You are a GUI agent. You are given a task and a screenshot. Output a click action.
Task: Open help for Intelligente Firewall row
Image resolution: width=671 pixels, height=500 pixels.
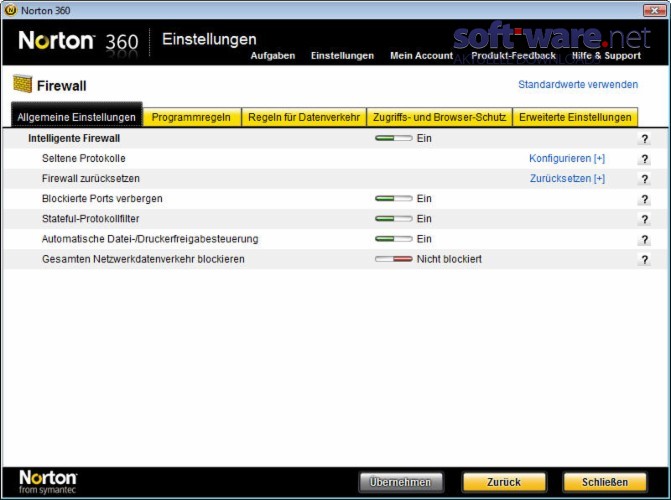[x=644, y=139]
